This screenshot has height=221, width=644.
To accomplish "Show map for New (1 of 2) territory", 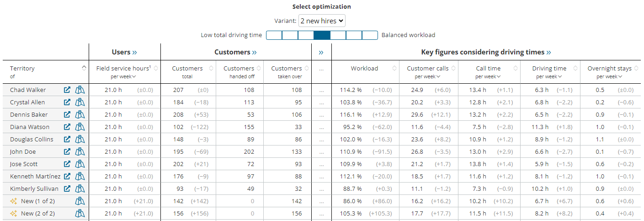I will coord(80,201).
